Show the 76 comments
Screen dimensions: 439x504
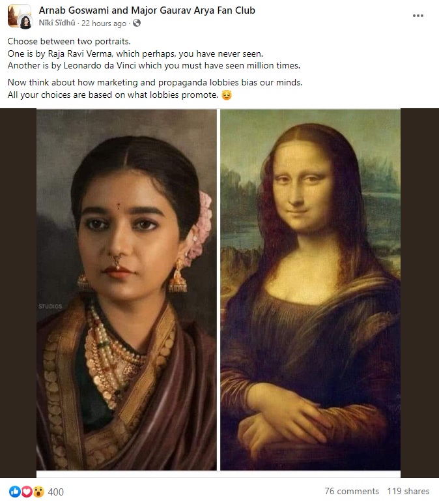352,491
